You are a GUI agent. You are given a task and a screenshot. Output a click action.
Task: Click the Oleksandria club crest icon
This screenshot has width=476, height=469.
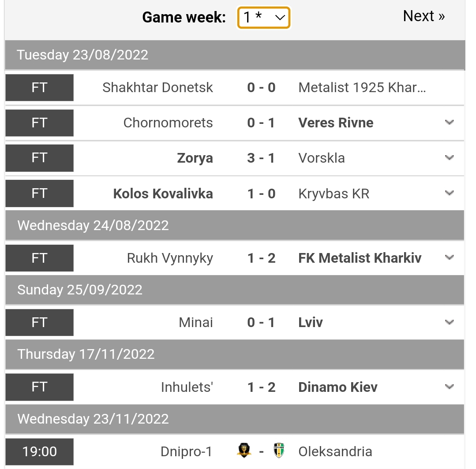[278, 450]
